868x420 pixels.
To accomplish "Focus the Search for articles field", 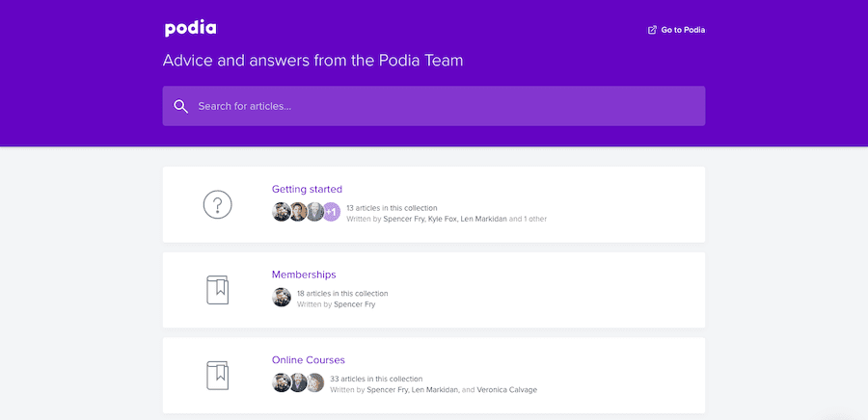I will [433, 106].
